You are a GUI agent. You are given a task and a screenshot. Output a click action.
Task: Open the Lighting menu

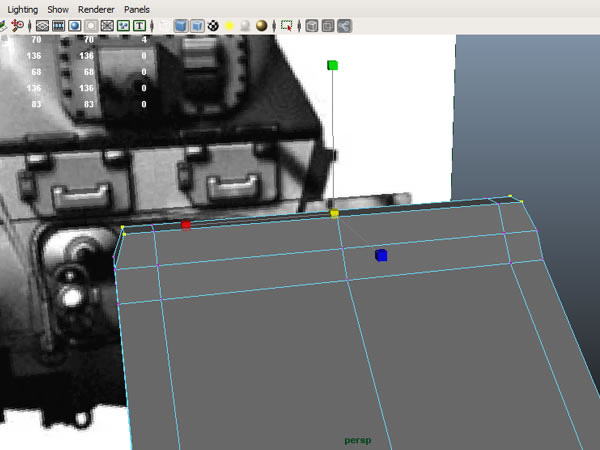(23, 8)
